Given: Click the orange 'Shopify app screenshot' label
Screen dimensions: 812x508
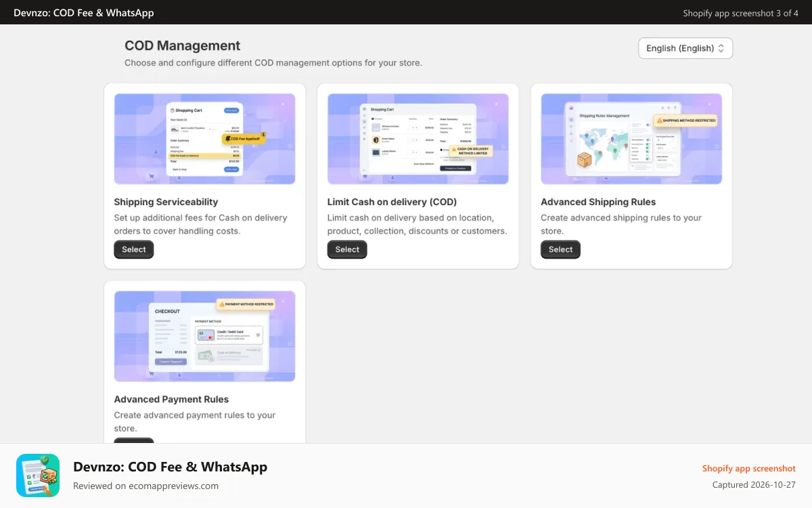Looking at the screenshot, I should click(749, 468).
